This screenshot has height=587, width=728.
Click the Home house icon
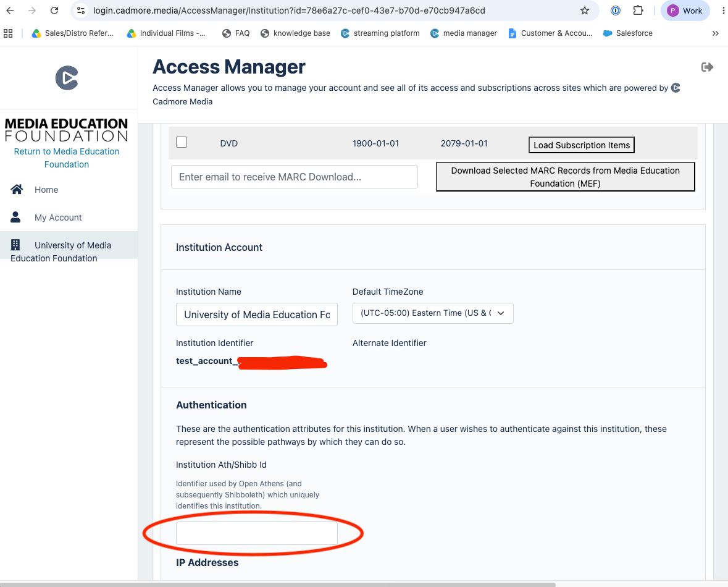pyautogui.click(x=17, y=189)
